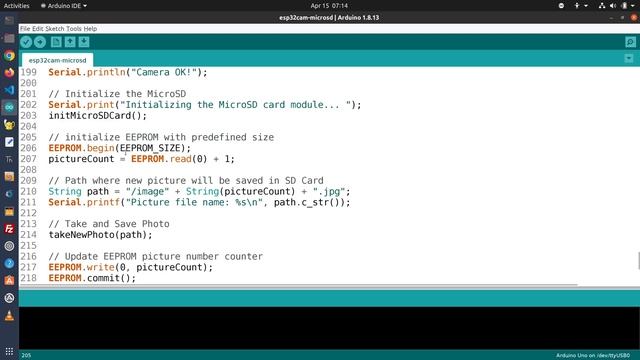Click the Upload sketch arrow button
The image size is (640, 360).
pos(40,42)
